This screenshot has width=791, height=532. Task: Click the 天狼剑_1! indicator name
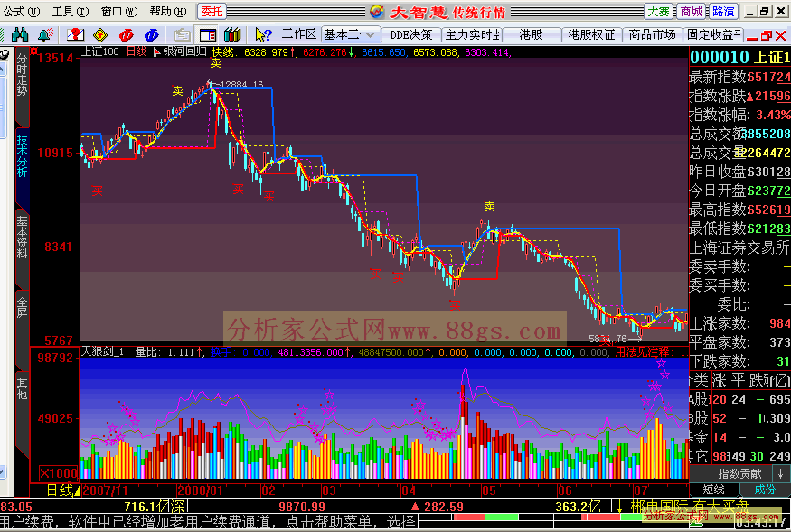[x=105, y=351]
